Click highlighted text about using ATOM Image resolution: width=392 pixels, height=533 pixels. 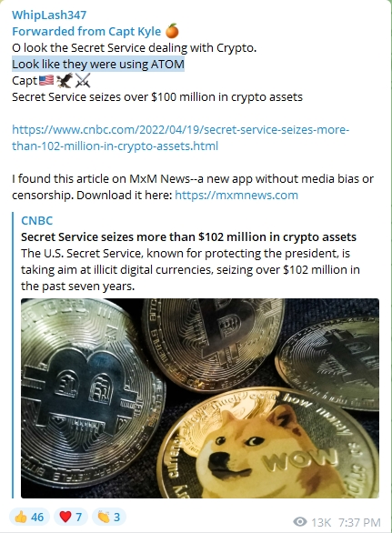[x=98, y=65]
